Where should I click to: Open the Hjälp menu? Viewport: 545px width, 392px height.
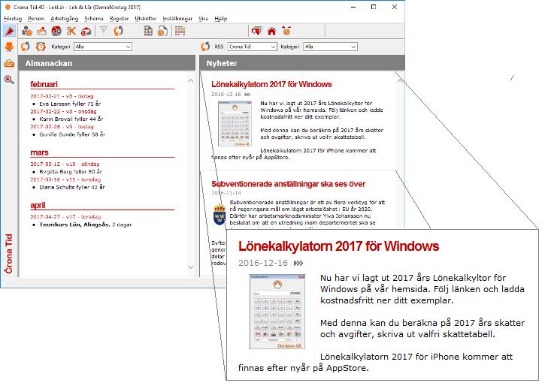pyautogui.click(x=221, y=19)
